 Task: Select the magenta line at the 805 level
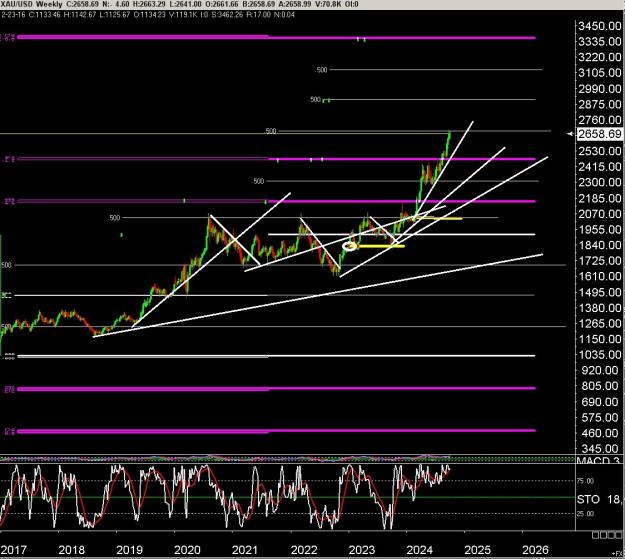click(x=276, y=388)
